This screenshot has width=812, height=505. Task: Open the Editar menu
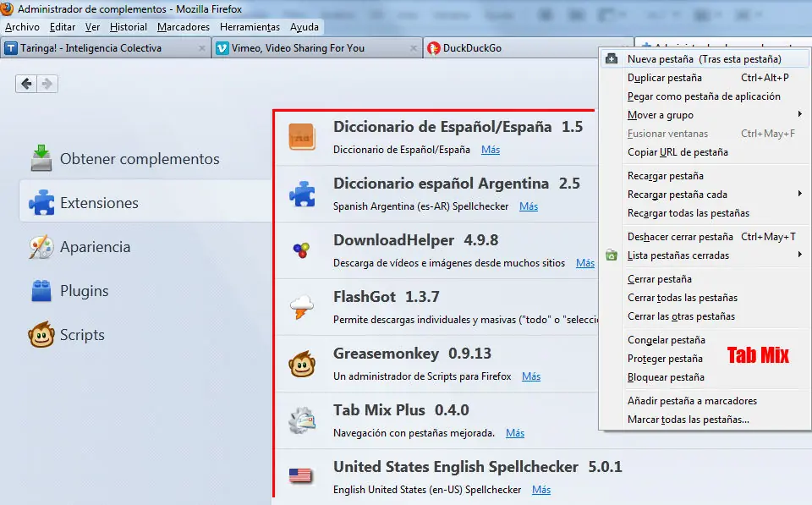tap(63, 27)
